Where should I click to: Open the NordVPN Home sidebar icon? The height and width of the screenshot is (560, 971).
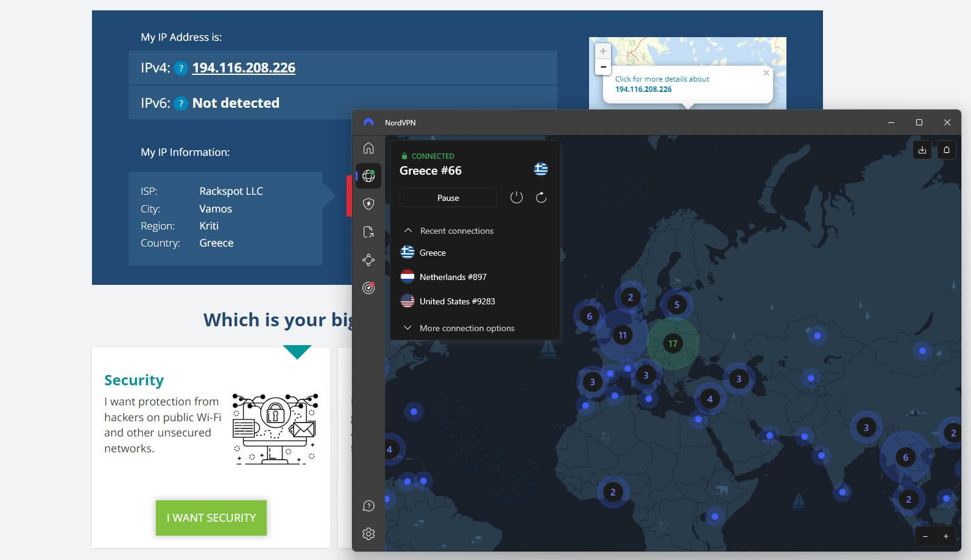tap(369, 148)
